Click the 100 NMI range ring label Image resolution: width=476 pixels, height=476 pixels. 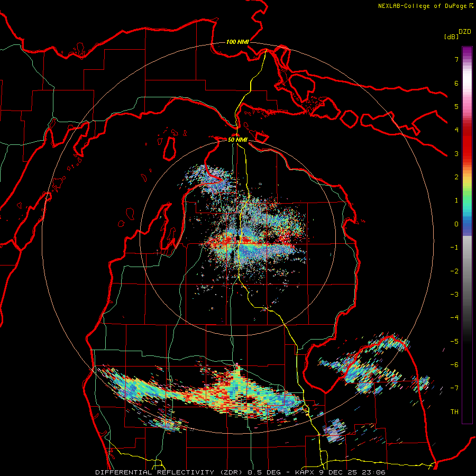[237, 42]
